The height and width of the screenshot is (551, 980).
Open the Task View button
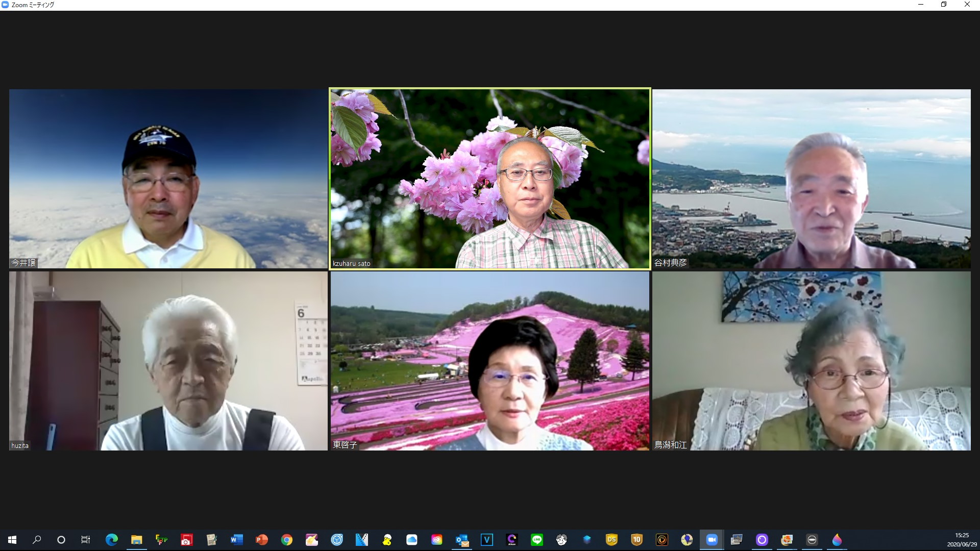pos(86,539)
